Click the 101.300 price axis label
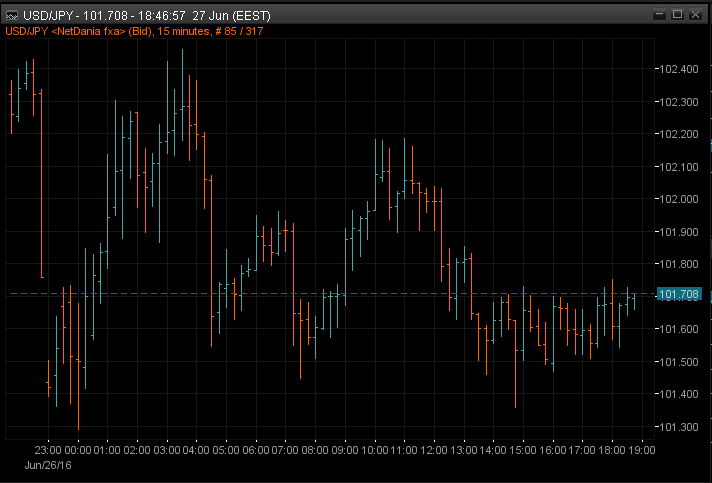Image resolution: width=712 pixels, height=483 pixels. point(678,427)
